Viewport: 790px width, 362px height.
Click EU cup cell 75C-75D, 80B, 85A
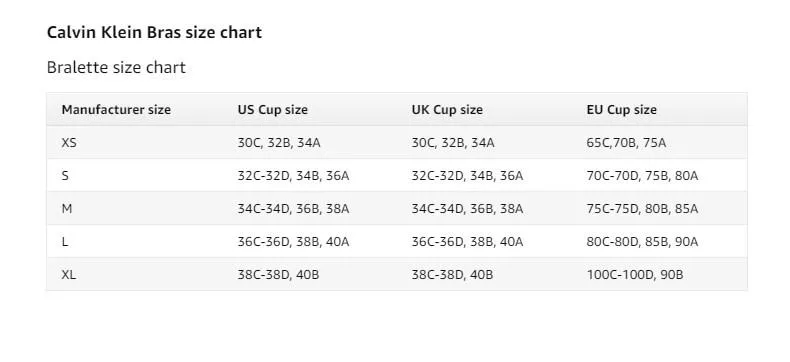(x=642, y=209)
